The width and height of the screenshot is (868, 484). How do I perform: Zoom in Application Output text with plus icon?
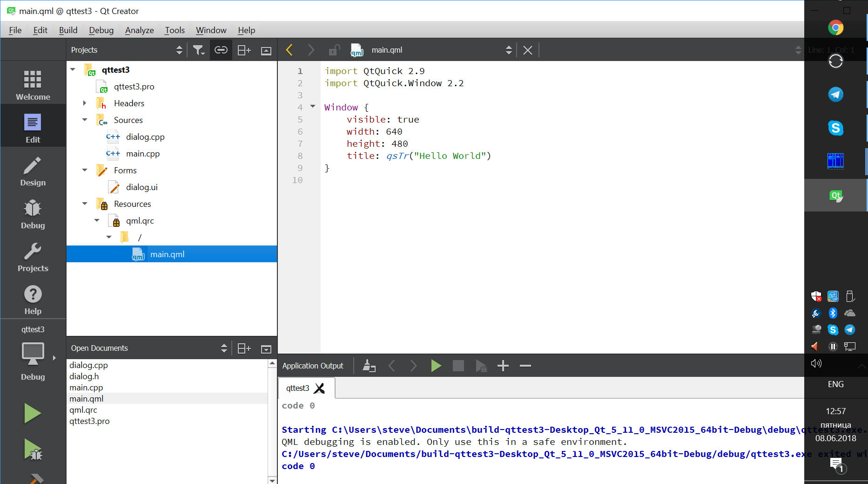coord(503,366)
